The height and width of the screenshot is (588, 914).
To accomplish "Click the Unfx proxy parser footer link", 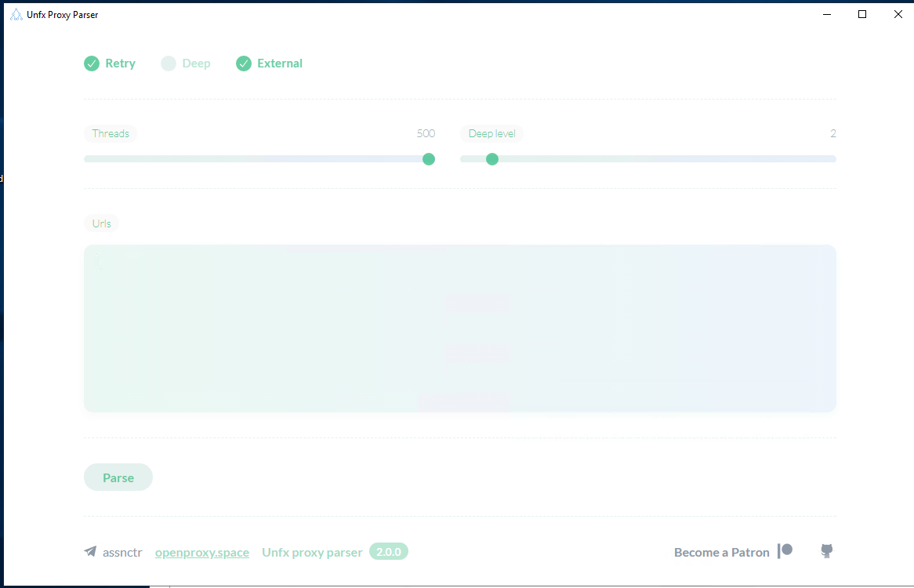I will pyautogui.click(x=312, y=553).
